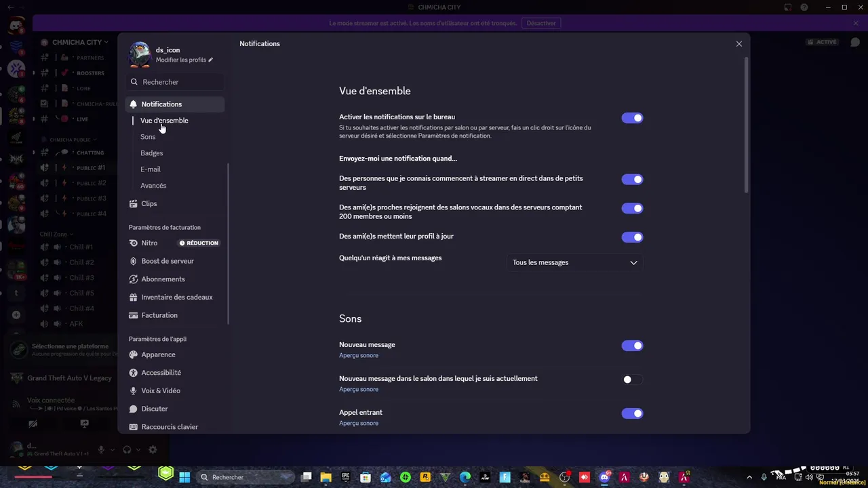Image resolution: width=868 pixels, height=488 pixels.
Task: Click the gift icon for Inventaire des cadeaux
Action: click(x=134, y=297)
